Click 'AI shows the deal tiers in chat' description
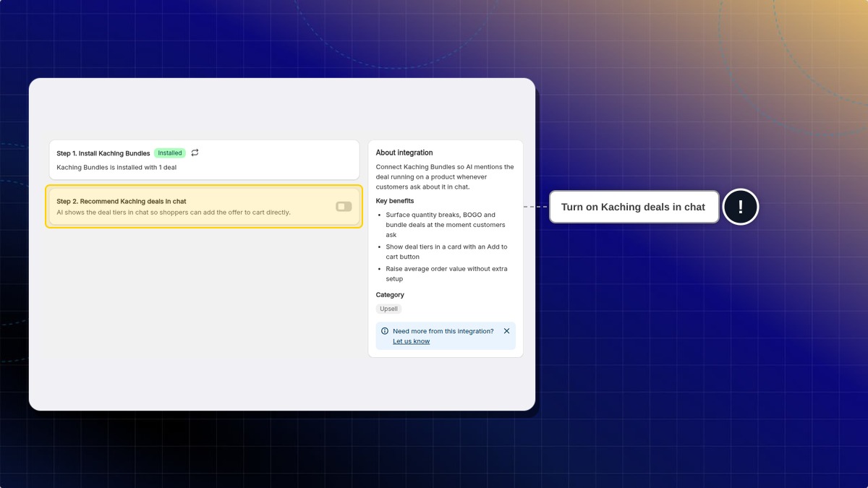Screen dimensions: 868x488 click(174, 213)
